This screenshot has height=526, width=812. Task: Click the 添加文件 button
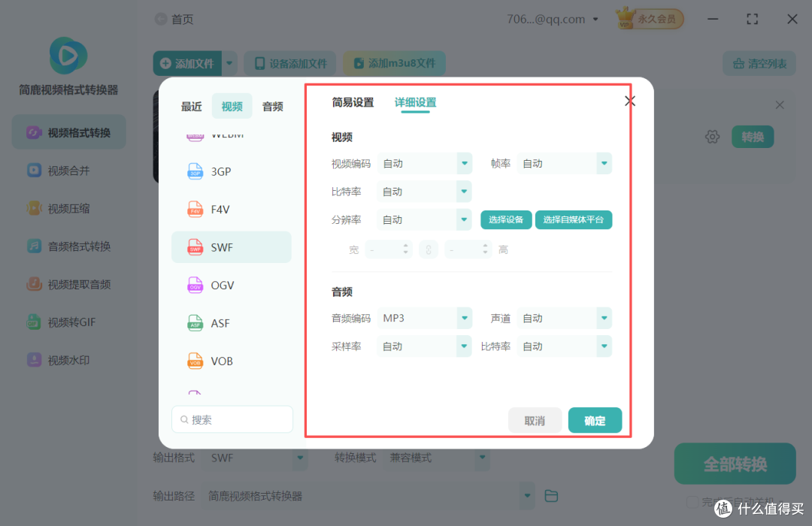tap(187, 63)
